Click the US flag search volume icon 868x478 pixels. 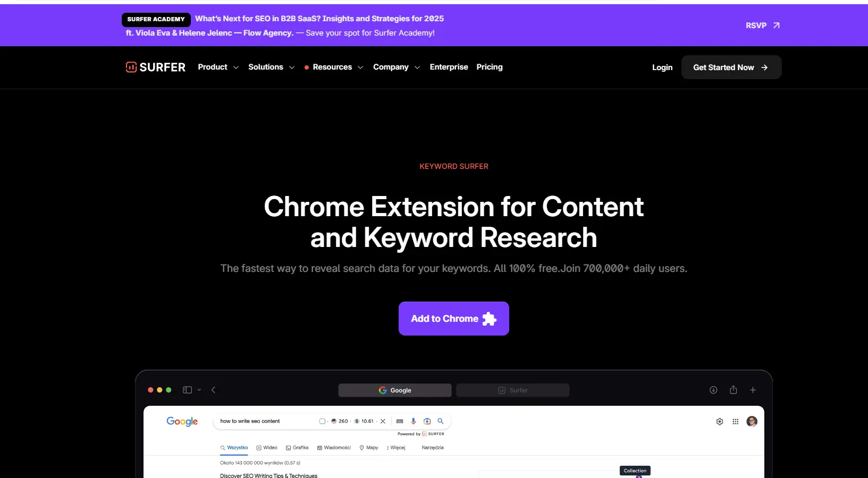coord(334,421)
